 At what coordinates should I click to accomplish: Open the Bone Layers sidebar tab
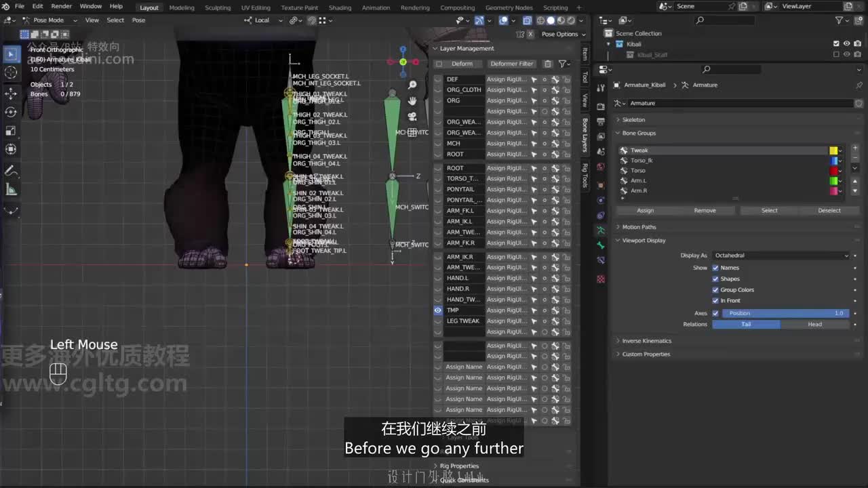coord(585,134)
